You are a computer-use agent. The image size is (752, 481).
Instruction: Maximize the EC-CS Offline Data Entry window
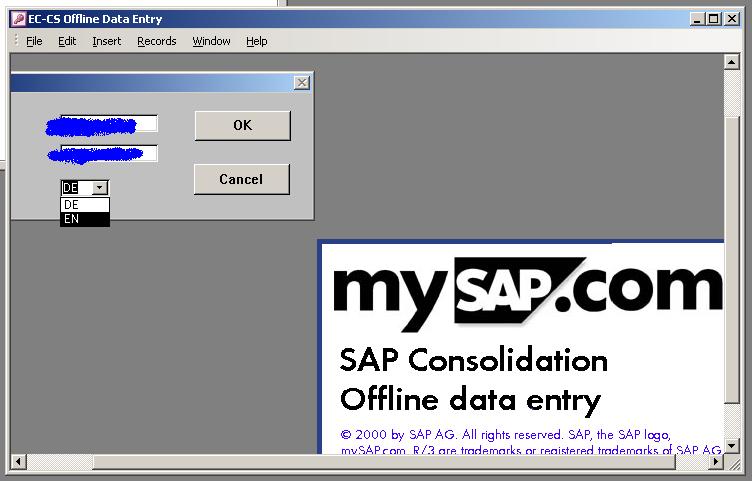[714, 19]
